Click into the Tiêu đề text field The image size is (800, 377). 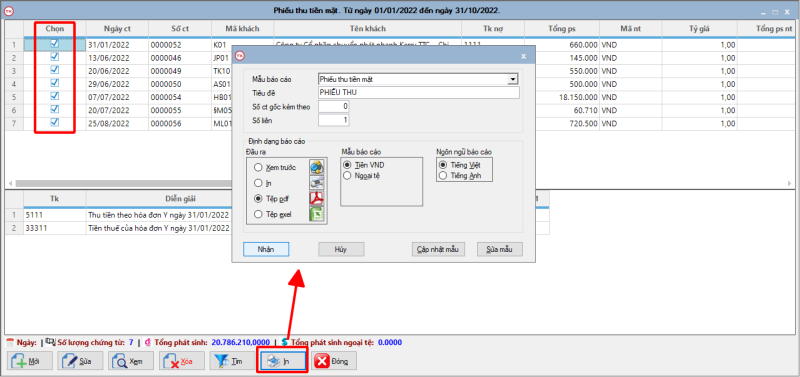point(418,92)
